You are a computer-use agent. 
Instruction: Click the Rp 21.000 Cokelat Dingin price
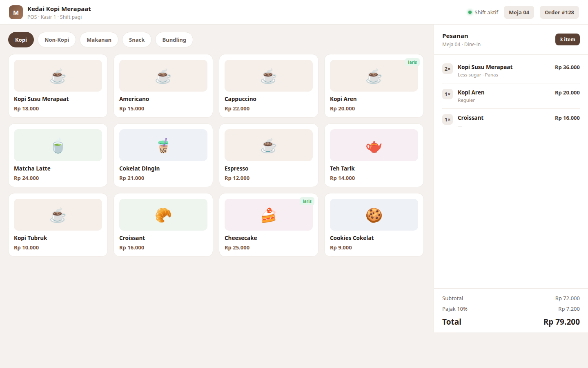coord(131,178)
